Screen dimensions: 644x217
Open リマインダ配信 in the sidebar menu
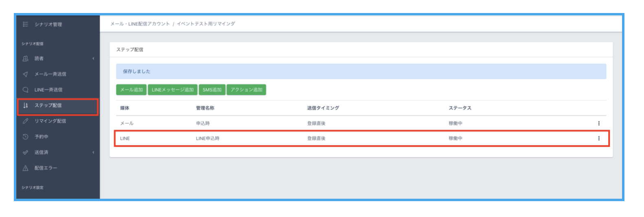50,121
